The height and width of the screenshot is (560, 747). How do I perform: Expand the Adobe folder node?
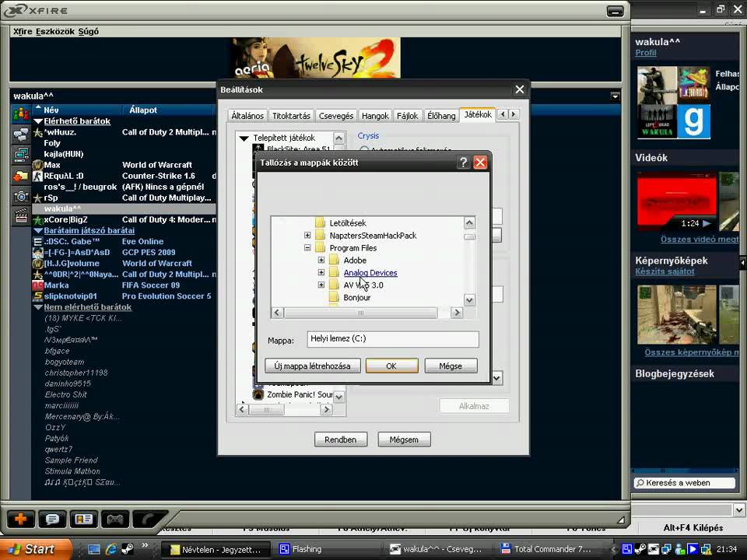tap(321, 260)
